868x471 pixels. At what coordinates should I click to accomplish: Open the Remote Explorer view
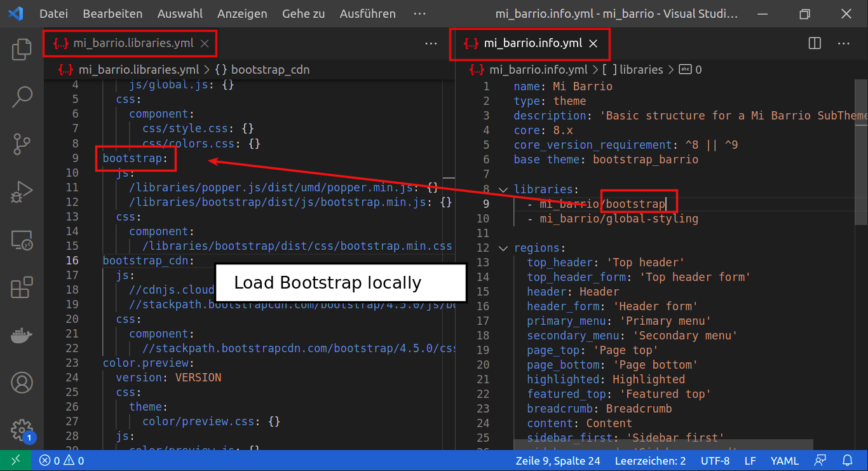pos(22,240)
